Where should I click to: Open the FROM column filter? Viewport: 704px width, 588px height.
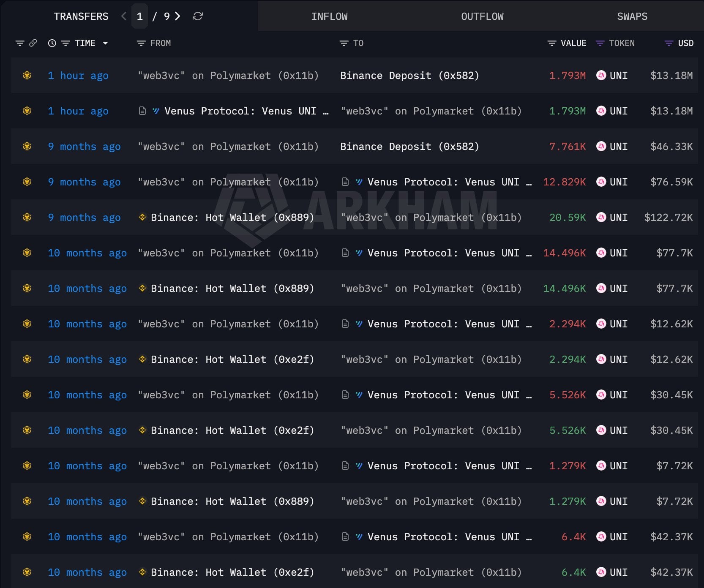(x=141, y=43)
